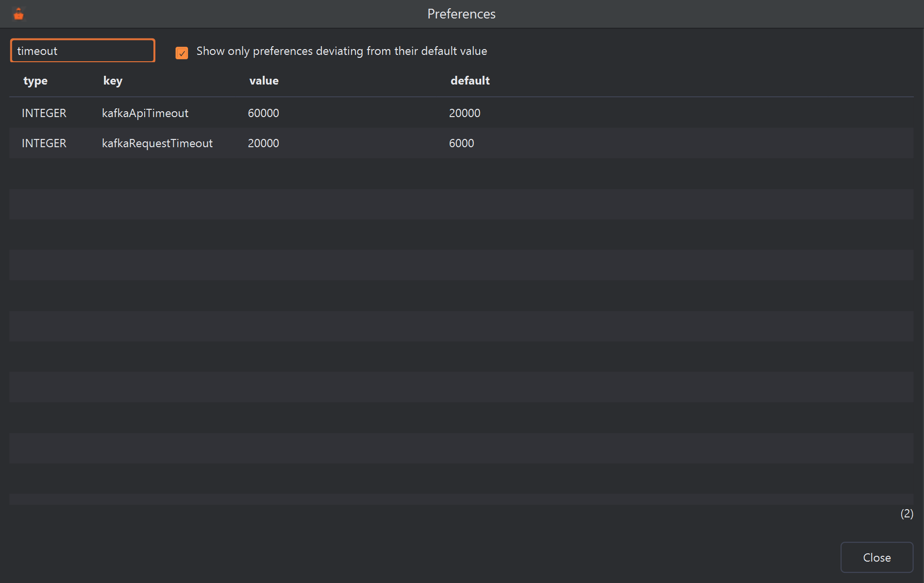This screenshot has width=924, height=583.
Task: Click the orange app icon in title bar
Action: [x=18, y=14]
